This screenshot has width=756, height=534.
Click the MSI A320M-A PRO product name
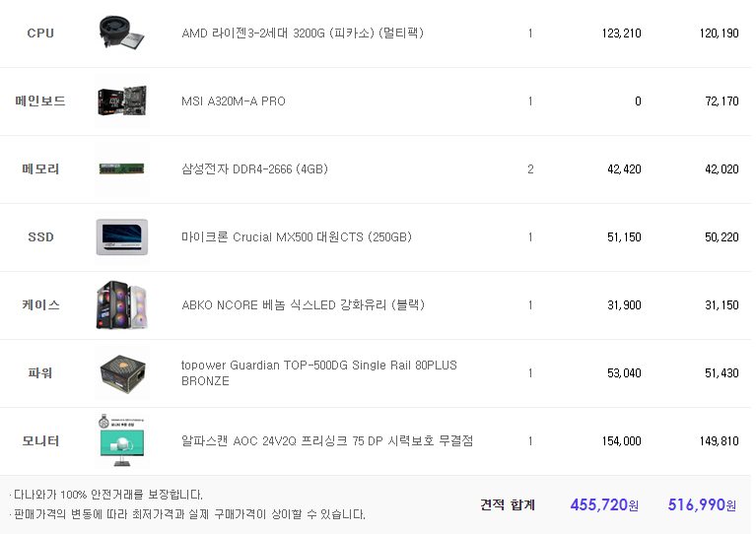pos(234,101)
